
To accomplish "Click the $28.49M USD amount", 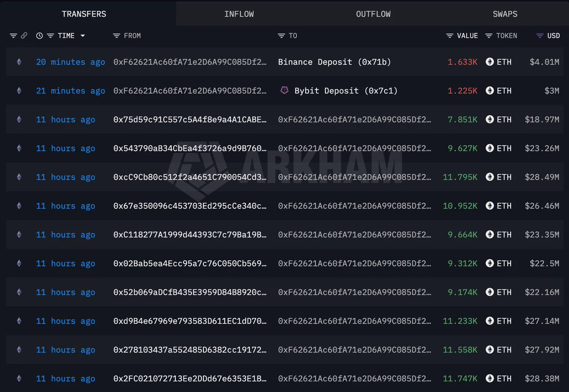I will 542,177.
